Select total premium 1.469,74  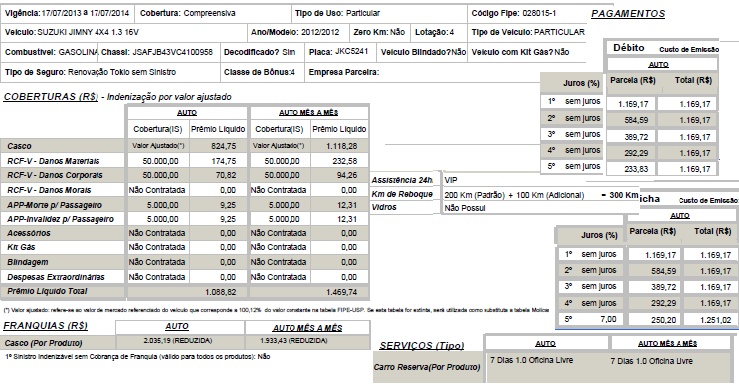pyautogui.click(x=341, y=293)
